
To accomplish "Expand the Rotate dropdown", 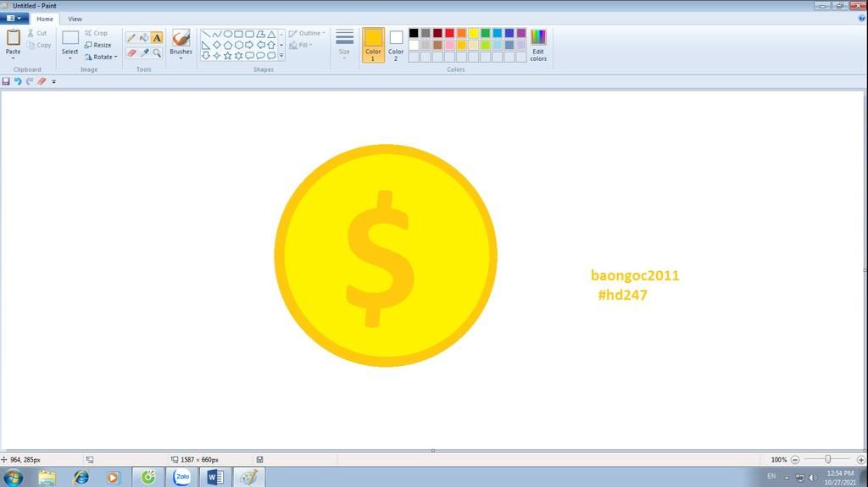I will tap(115, 57).
